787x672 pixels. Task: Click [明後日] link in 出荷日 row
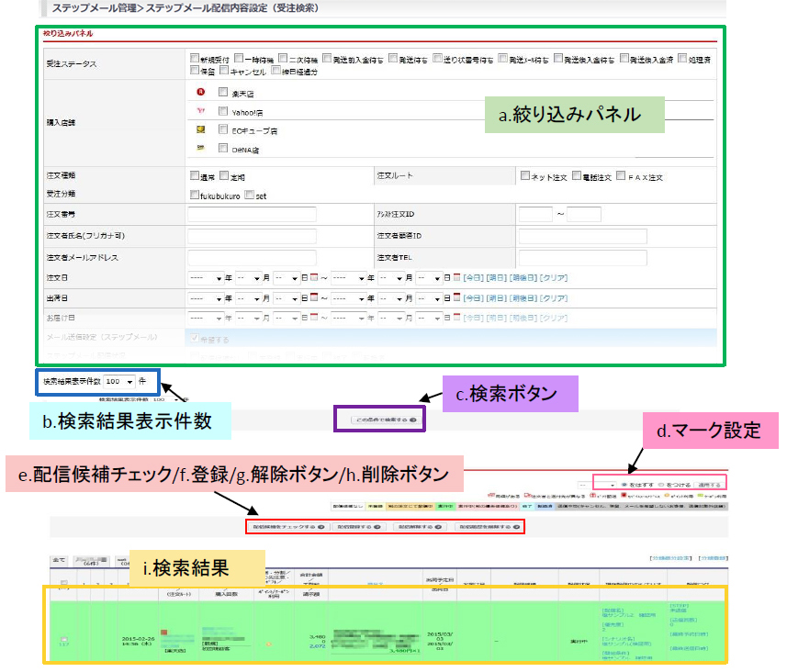point(523,298)
